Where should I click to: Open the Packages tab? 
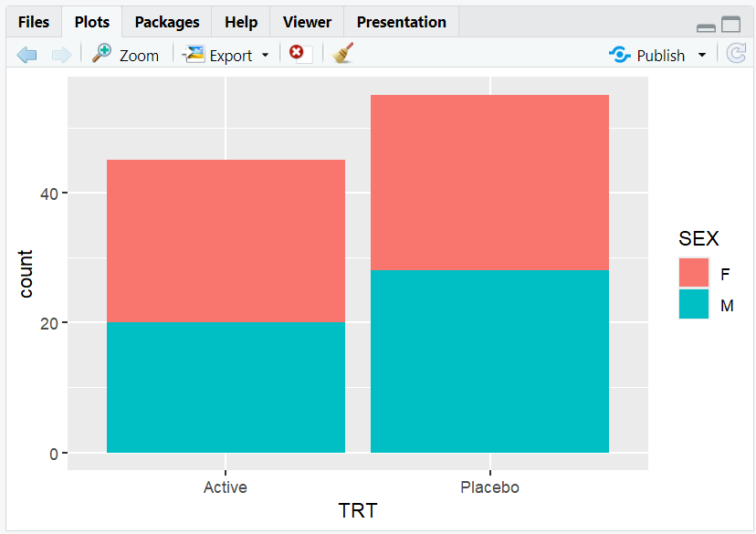coord(167,22)
